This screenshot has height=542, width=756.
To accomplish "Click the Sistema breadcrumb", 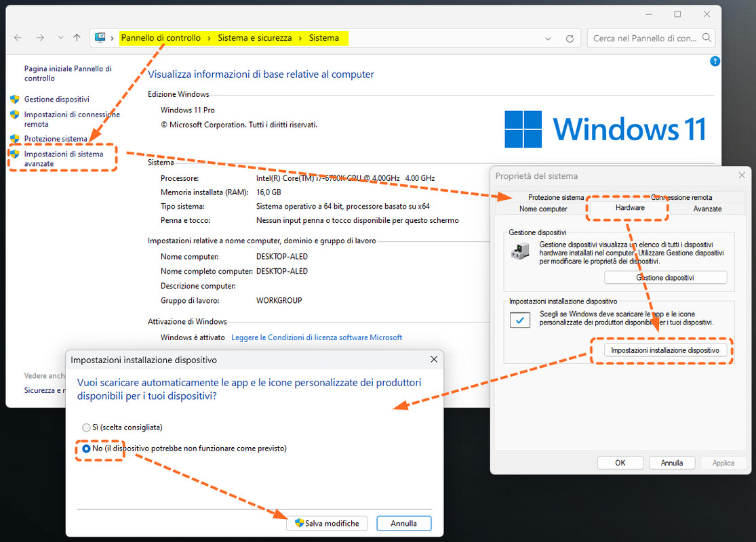I will coord(324,37).
